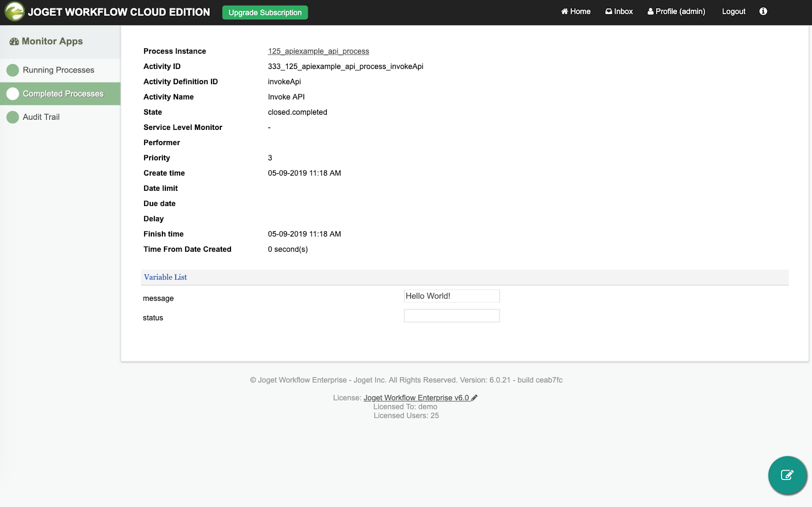Log out via Logout link
This screenshot has height=507, width=812.
coord(733,11)
